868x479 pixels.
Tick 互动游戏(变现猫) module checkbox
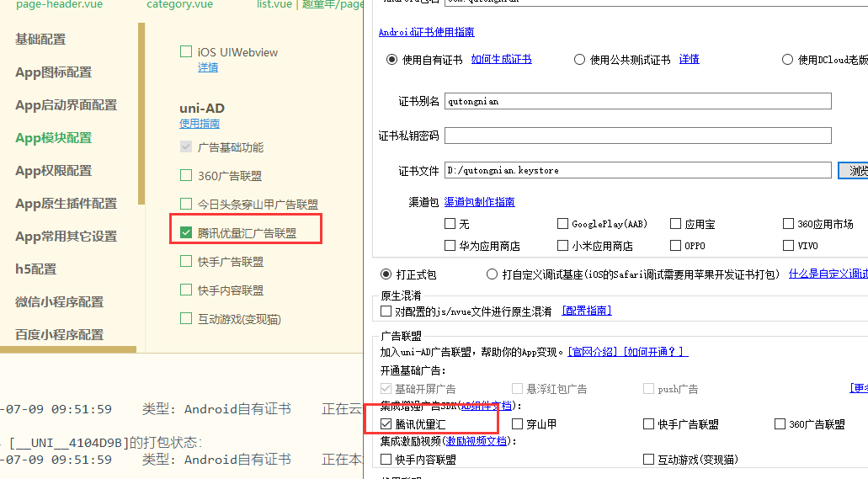(x=186, y=318)
